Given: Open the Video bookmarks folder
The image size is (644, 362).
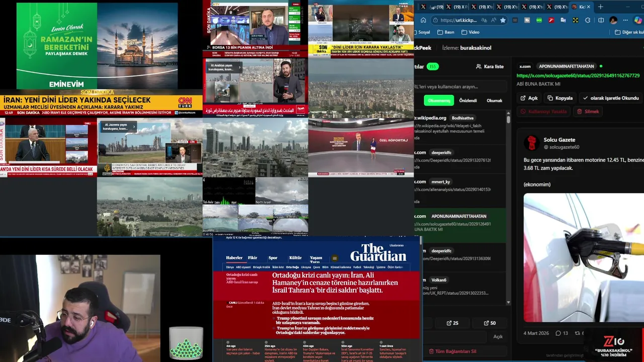Looking at the screenshot, I should click(x=470, y=32).
